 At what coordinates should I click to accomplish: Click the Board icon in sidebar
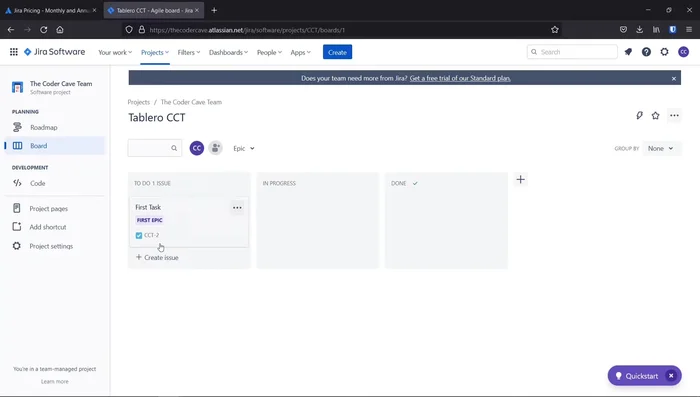17,146
